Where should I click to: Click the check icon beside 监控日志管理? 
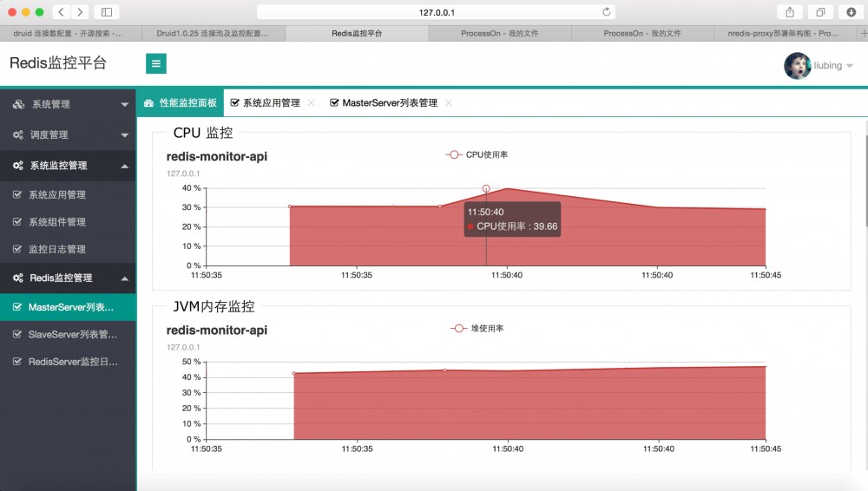(17, 249)
